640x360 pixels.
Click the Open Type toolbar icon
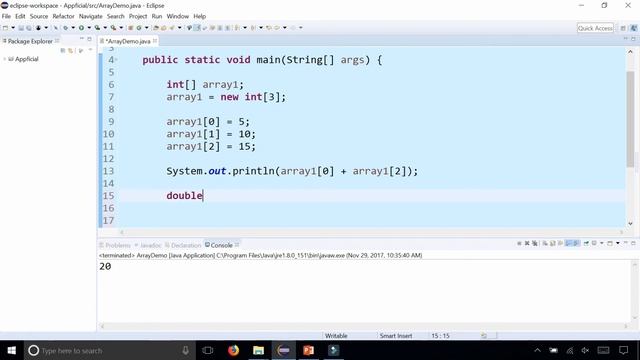[x=156, y=28]
